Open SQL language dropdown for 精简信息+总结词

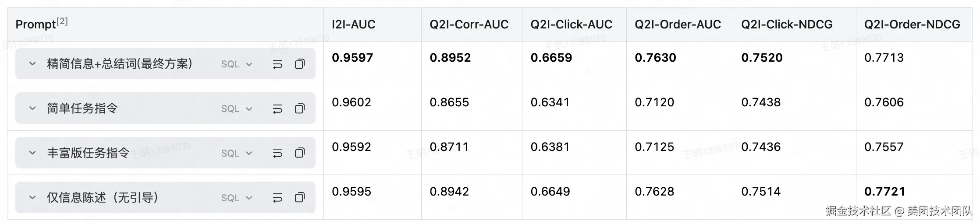click(x=237, y=64)
